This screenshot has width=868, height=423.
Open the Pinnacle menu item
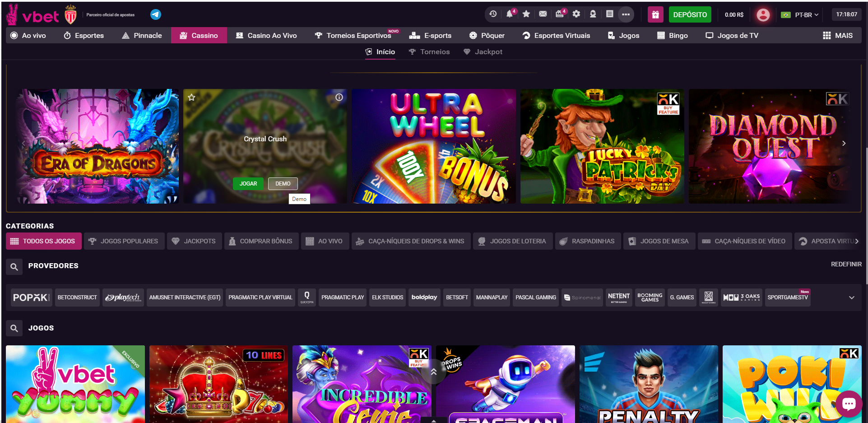click(142, 35)
